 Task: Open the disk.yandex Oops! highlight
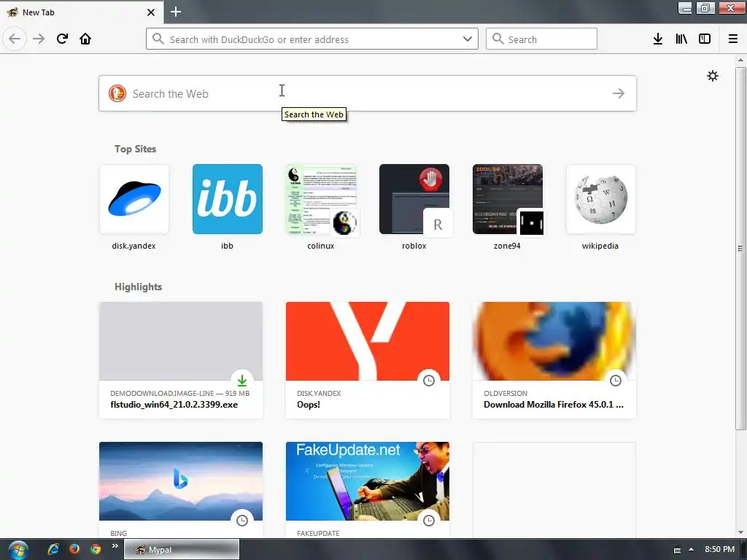(368, 360)
